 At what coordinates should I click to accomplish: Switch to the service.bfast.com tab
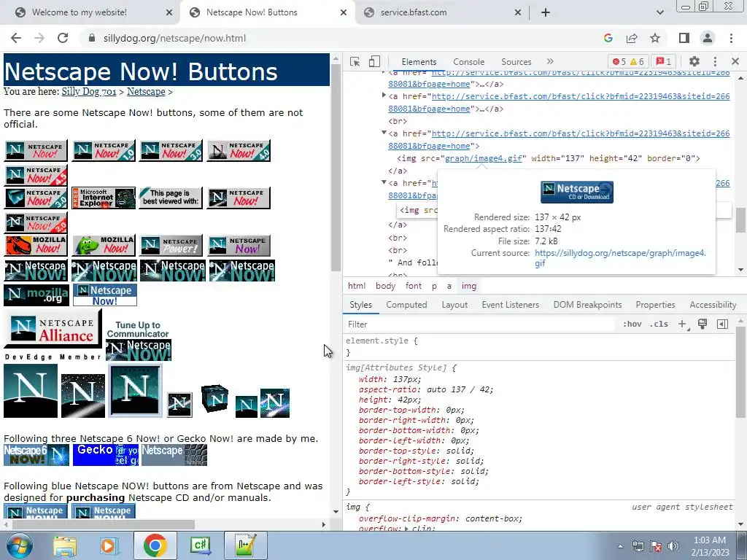(x=414, y=12)
